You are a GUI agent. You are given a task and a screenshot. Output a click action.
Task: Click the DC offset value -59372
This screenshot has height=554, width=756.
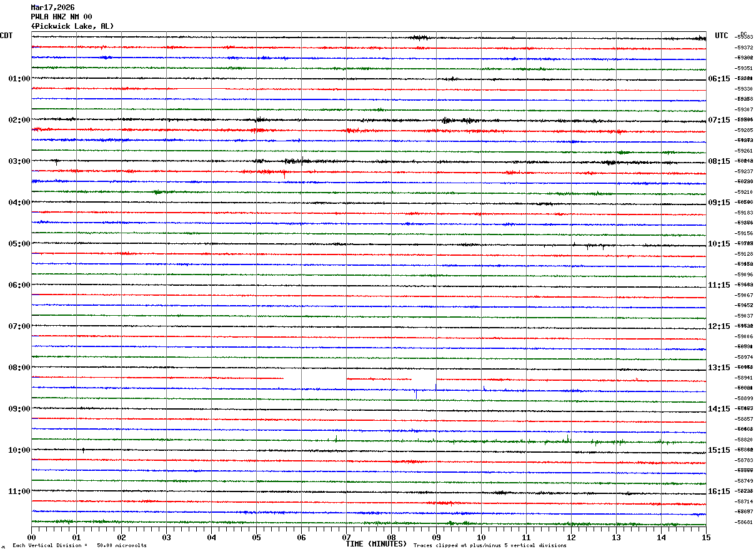(744, 48)
